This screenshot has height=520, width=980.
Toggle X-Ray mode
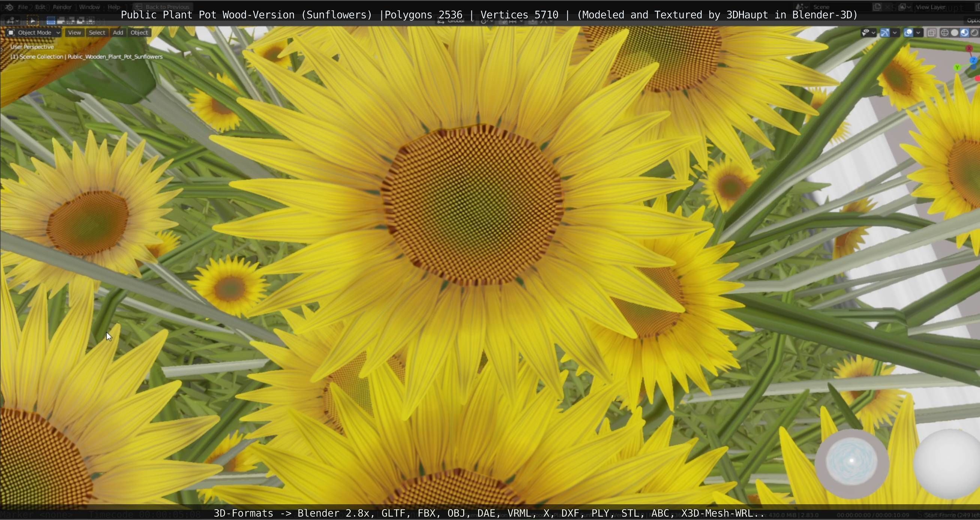[931, 33]
